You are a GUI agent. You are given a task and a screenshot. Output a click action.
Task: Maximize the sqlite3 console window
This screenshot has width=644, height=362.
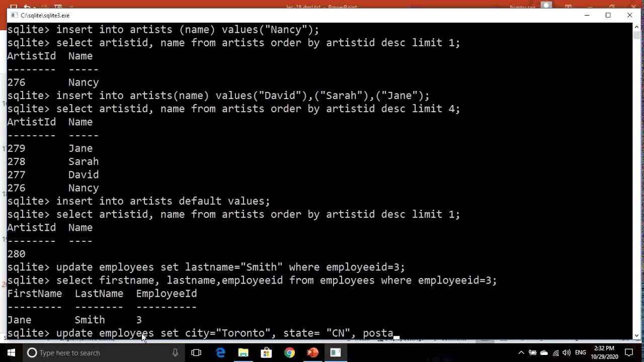click(608, 16)
